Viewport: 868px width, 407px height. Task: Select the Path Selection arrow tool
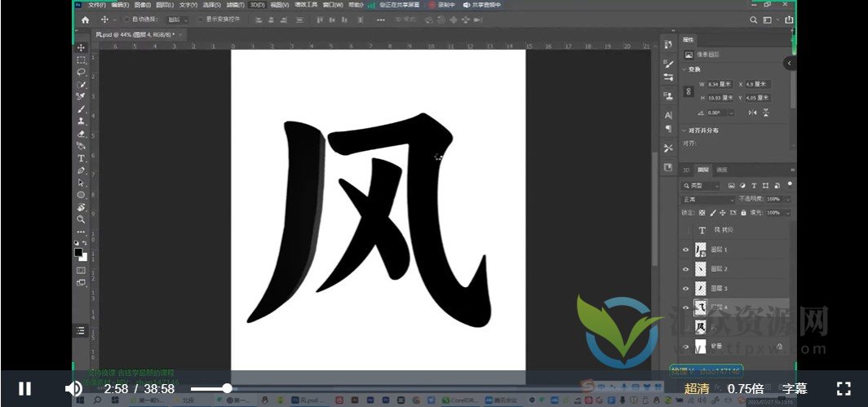click(81, 183)
